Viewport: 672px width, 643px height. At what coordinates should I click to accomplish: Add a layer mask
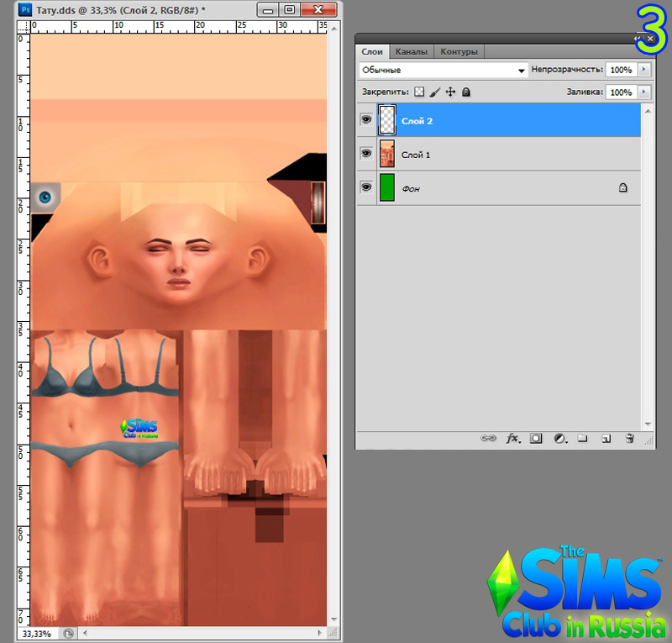click(x=535, y=438)
